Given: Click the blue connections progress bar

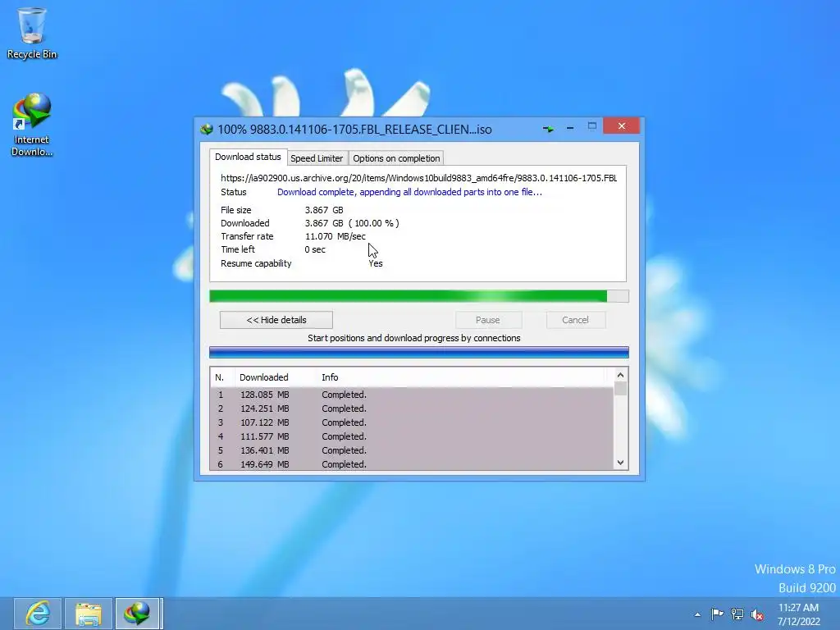Looking at the screenshot, I should [x=419, y=352].
